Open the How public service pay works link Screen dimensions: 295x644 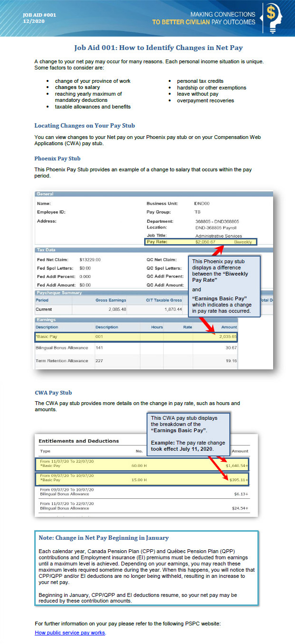pyautogui.click(x=70, y=633)
